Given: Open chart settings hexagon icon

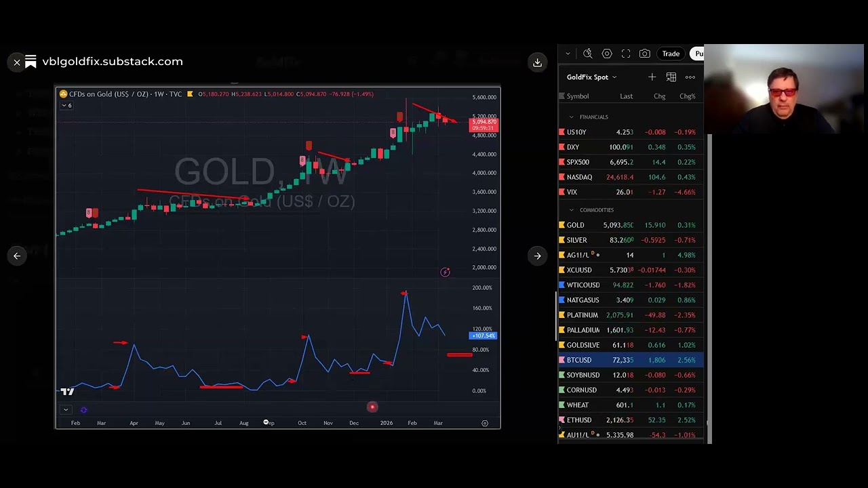Looking at the screenshot, I should 607,54.
